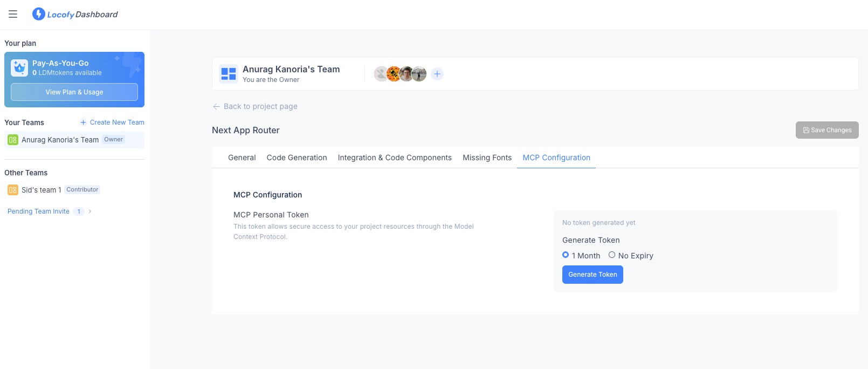Click the Pay-As-You-Go plan icon
The width and height of the screenshot is (868, 369).
click(18, 69)
